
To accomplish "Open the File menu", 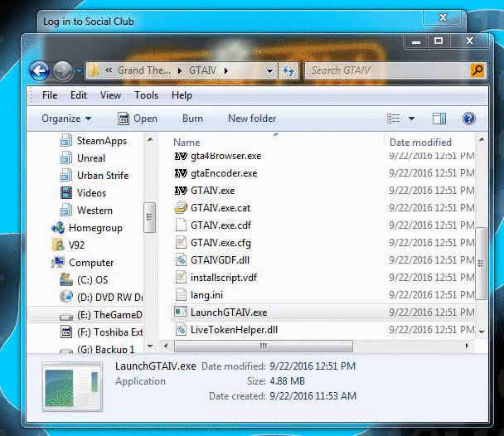I will click(50, 95).
